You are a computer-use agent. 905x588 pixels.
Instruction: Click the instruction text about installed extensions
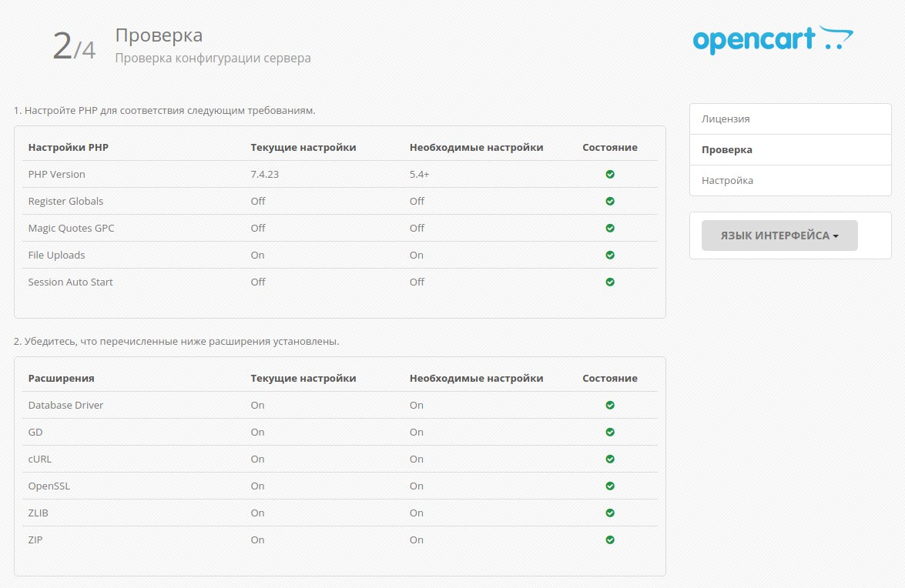[176, 341]
